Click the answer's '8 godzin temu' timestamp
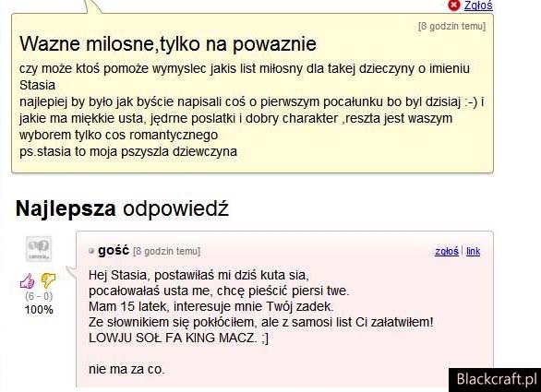This screenshot has height=392, width=541. click(167, 251)
